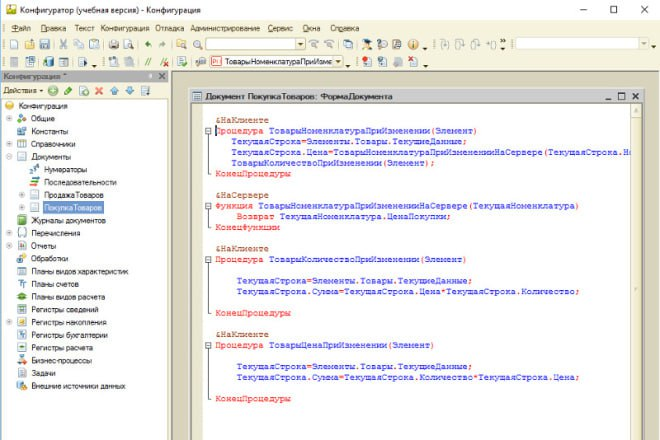Collapse the ТоварыНоменклатураПриИзменении procedure fold marker
This screenshot has height=440, width=660.
pos(208,131)
